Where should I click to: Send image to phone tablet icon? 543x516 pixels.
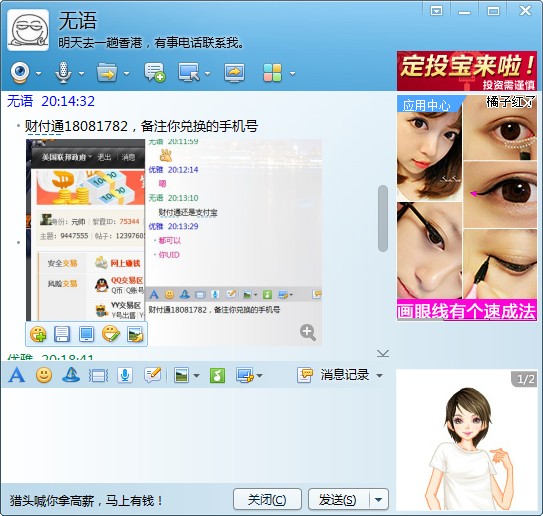coord(86,334)
